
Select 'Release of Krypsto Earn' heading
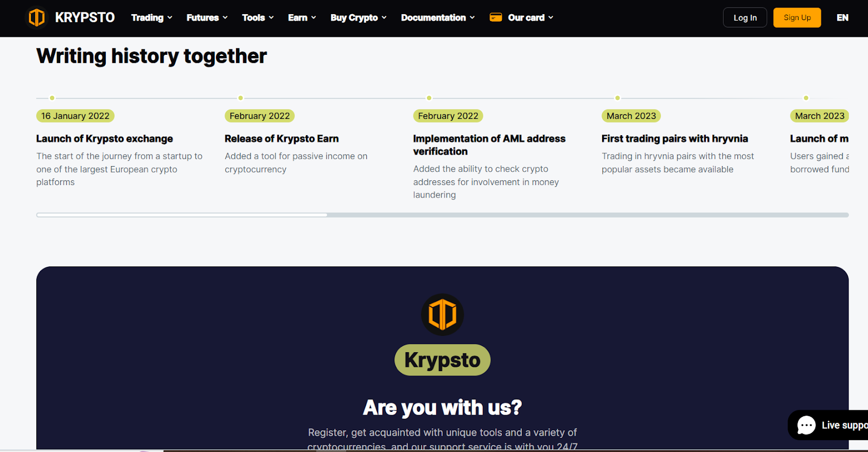coord(282,138)
